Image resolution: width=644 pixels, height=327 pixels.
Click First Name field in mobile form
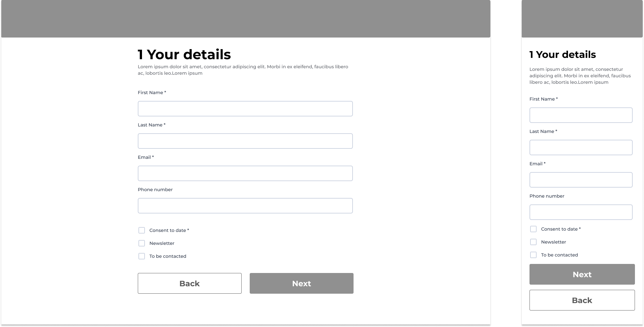pyautogui.click(x=581, y=115)
